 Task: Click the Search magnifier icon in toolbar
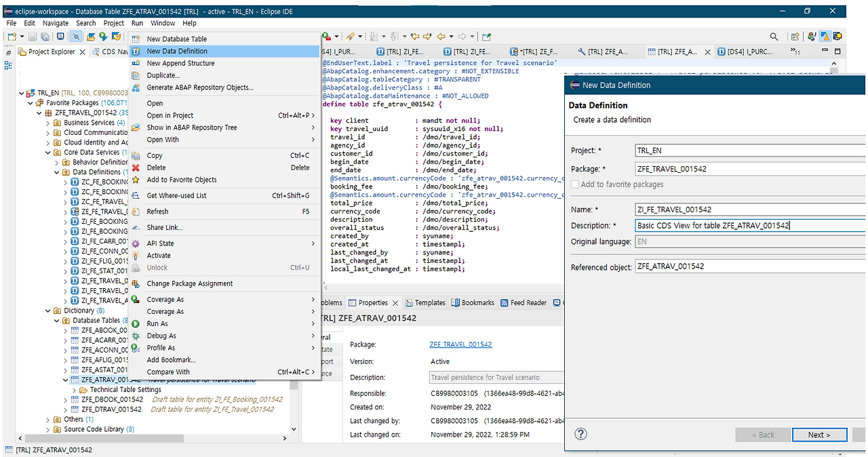pos(774,37)
